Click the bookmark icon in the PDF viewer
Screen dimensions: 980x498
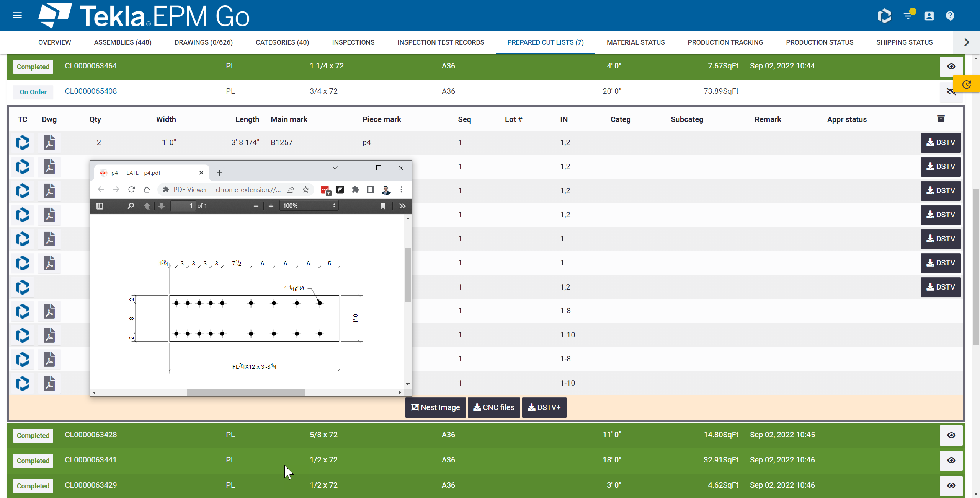pyautogui.click(x=382, y=206)
